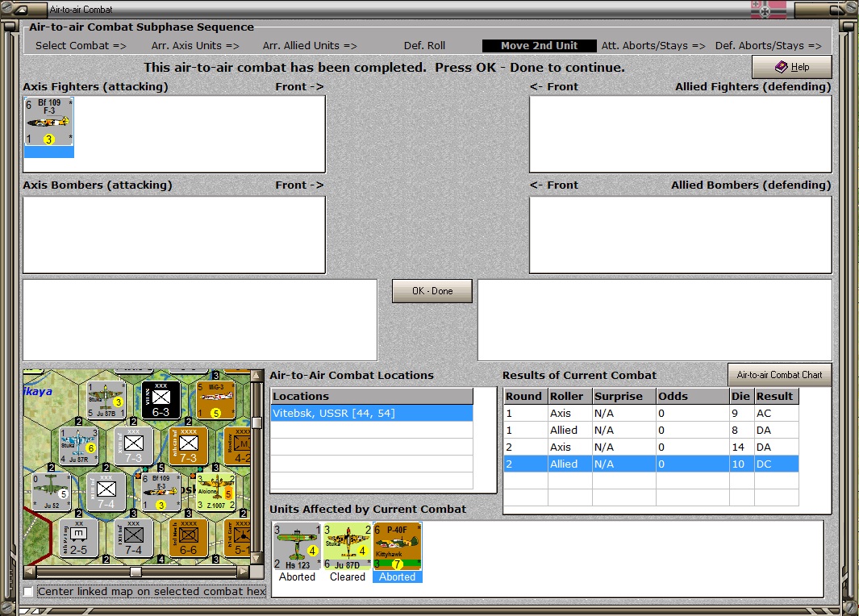Click OK - Done to continue
Screen dimensions: 859x616
tap(432, 291)
